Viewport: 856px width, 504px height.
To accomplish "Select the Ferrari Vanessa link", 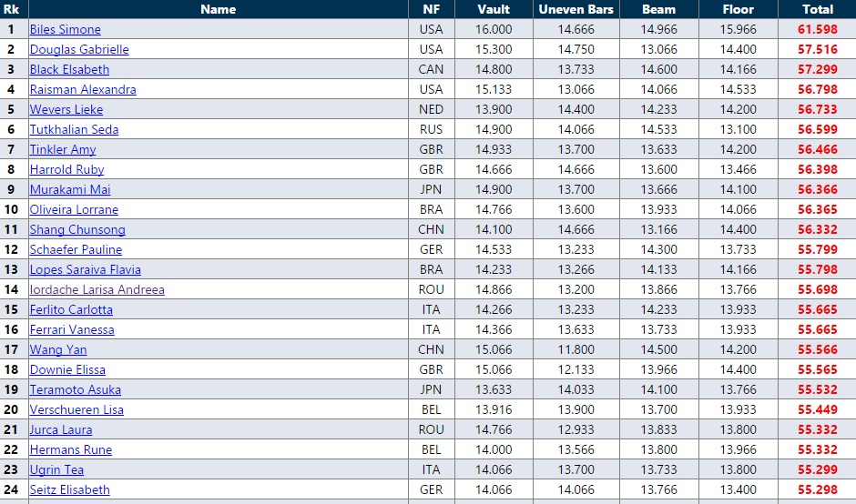I will pos(72,330).
